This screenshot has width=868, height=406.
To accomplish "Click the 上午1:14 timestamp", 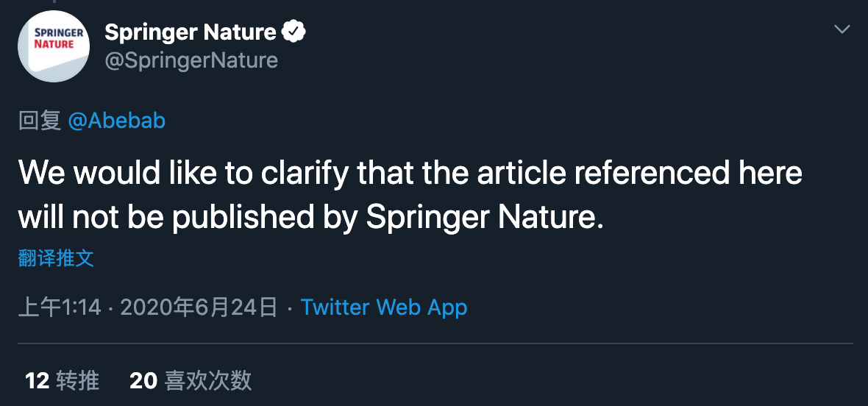I will (60, 307).
